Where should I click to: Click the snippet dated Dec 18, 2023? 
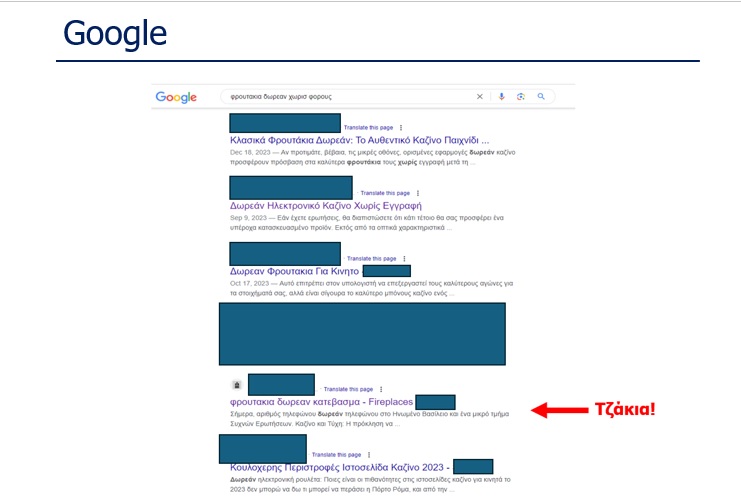point(372,157)
